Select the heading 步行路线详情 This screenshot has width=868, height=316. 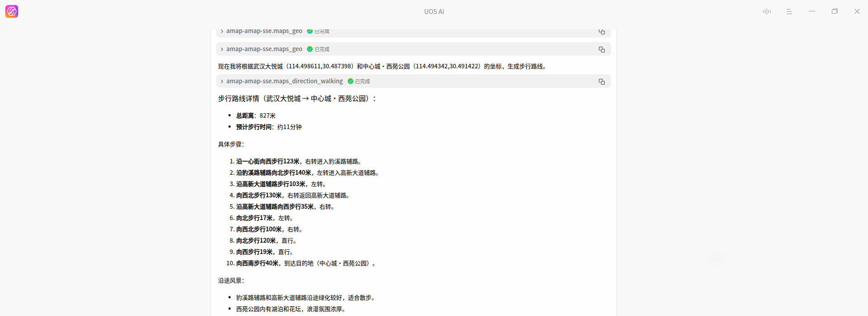[x=298, y=99]
